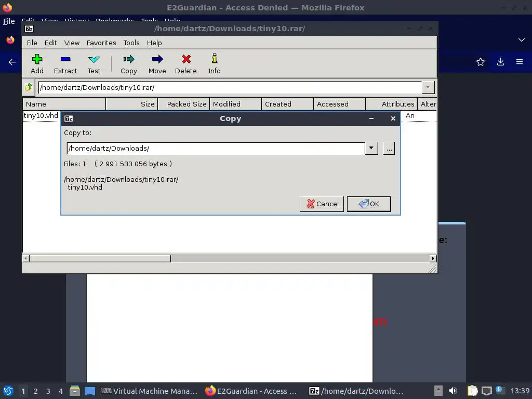Click scroll left arrow in file list

tap(26, 259)
